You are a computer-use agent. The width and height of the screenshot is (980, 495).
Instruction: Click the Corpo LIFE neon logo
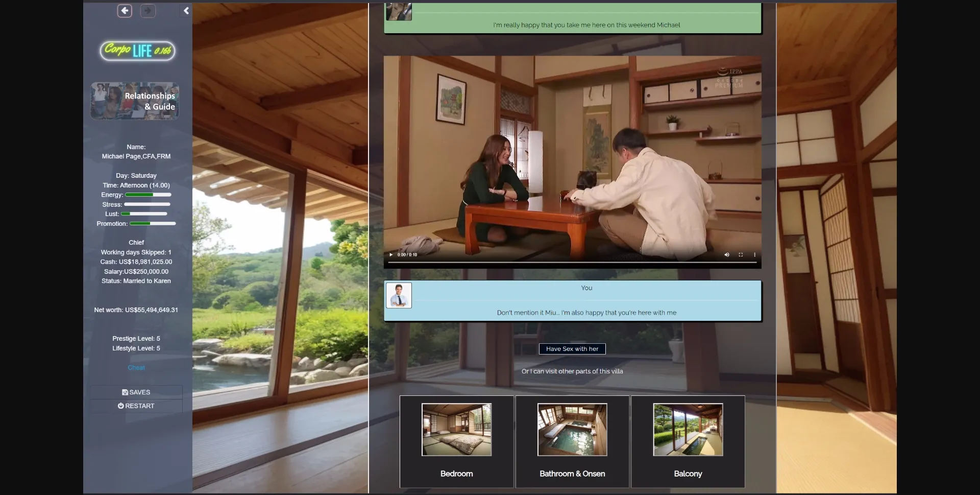click(137, 51)
